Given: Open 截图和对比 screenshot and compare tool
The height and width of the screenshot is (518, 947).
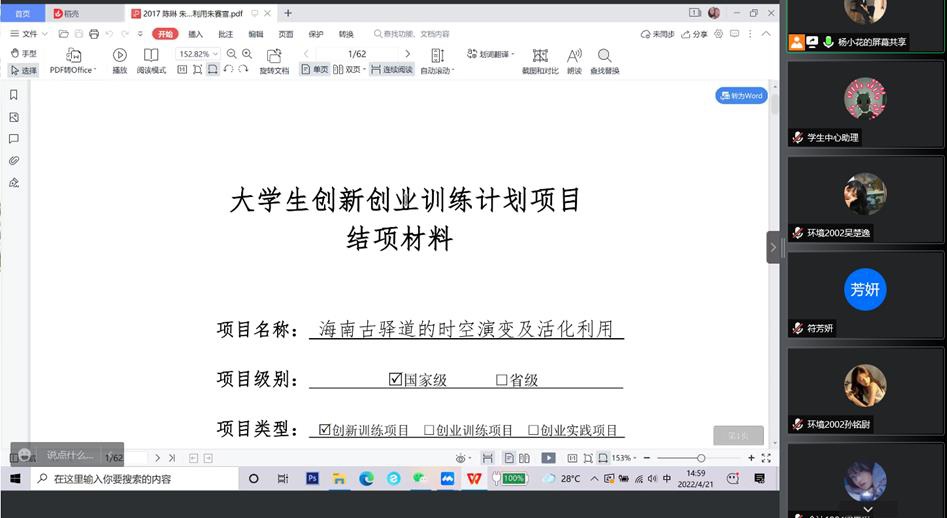Looking at the screenshot, I should click(x=540, y=61).
